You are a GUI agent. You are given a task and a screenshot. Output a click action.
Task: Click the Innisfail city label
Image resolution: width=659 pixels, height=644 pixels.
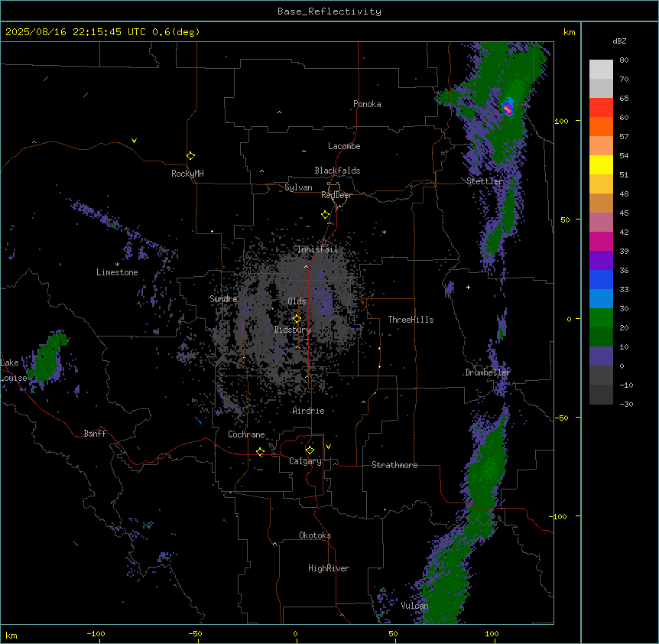(x=317, y=249)
